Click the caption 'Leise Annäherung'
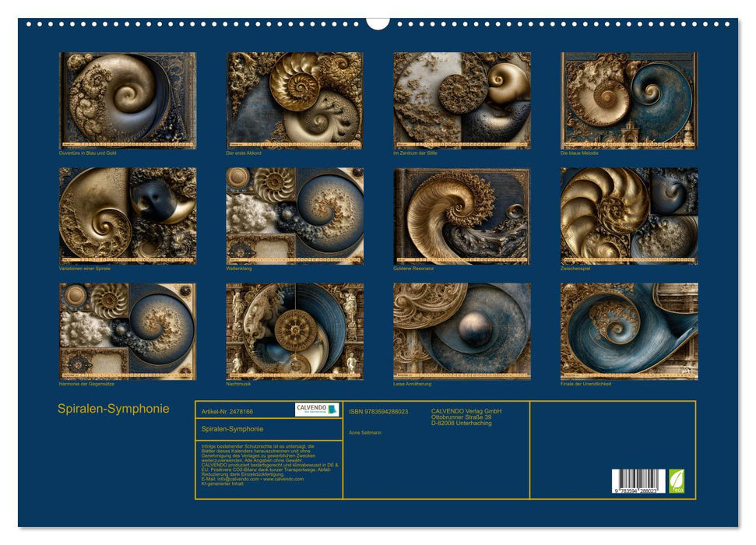 (412, 384)
